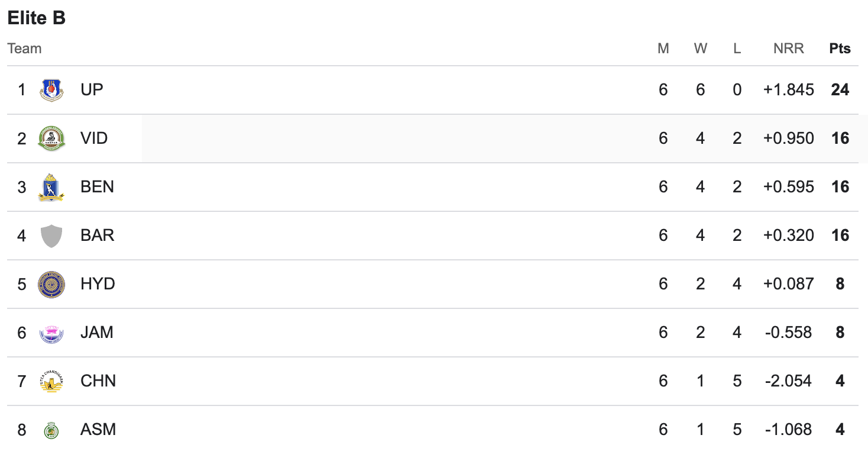868x451 pixels.
Task: Click the HYD team round logo
Action: 51,284
